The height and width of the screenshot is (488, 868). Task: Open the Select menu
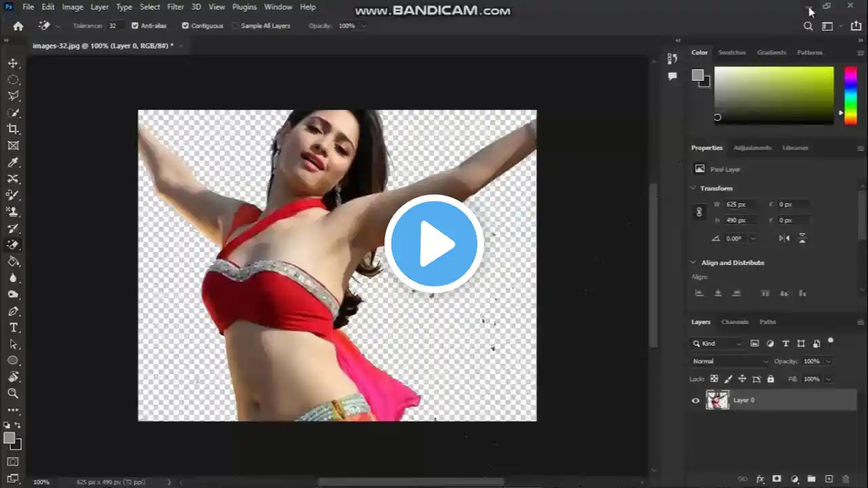150,7
